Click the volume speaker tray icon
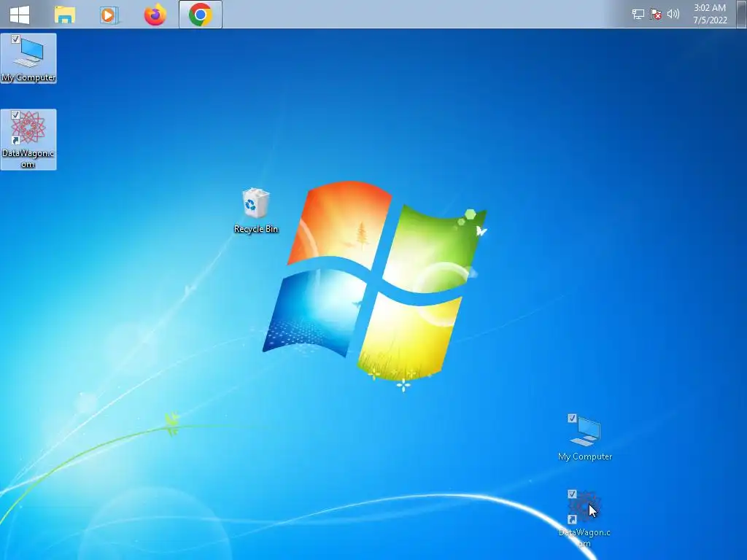Viewport: 747px width, 560px height. pyautogui.click(x=673, y=15)
